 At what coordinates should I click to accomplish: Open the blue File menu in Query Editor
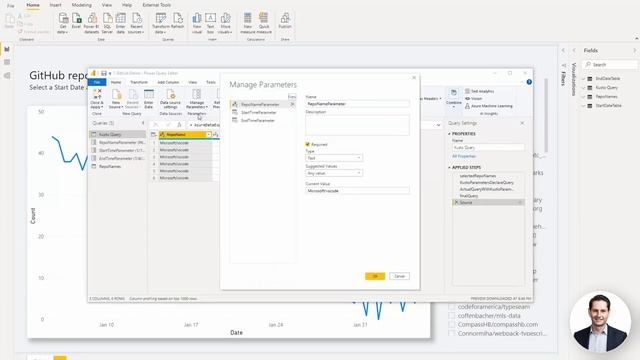[x=97, y=82]
